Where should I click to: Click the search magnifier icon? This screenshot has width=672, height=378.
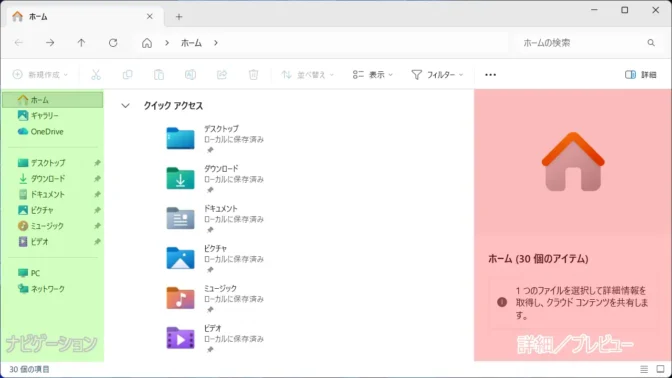tap(651, 43)
